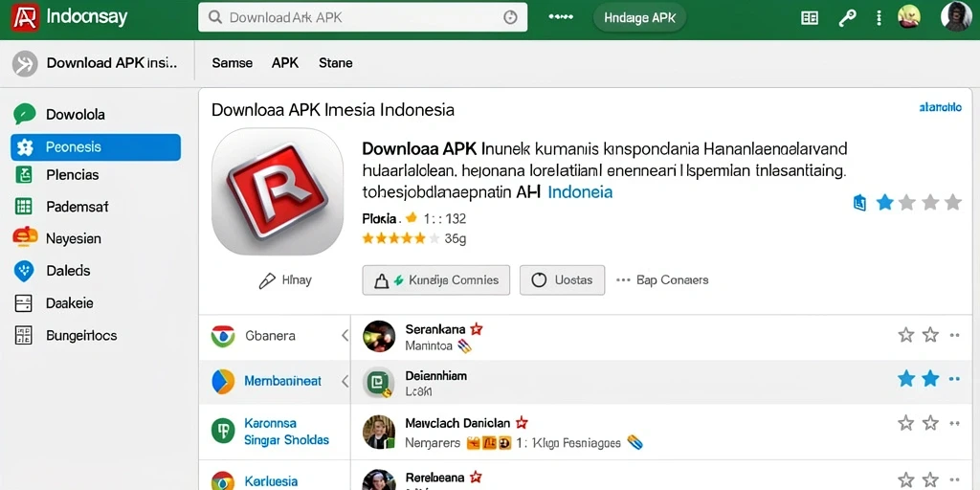Expand the chevron beside Membanineat
Image resolution: width=980 pixels, height=490 pixels.
(345, 381)
